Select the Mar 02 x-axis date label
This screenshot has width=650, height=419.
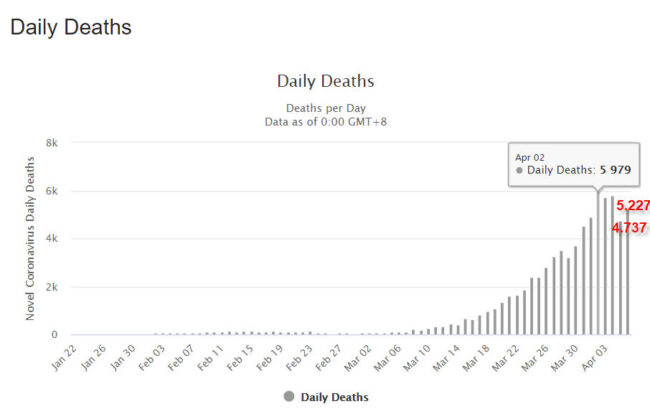(358, 354)
